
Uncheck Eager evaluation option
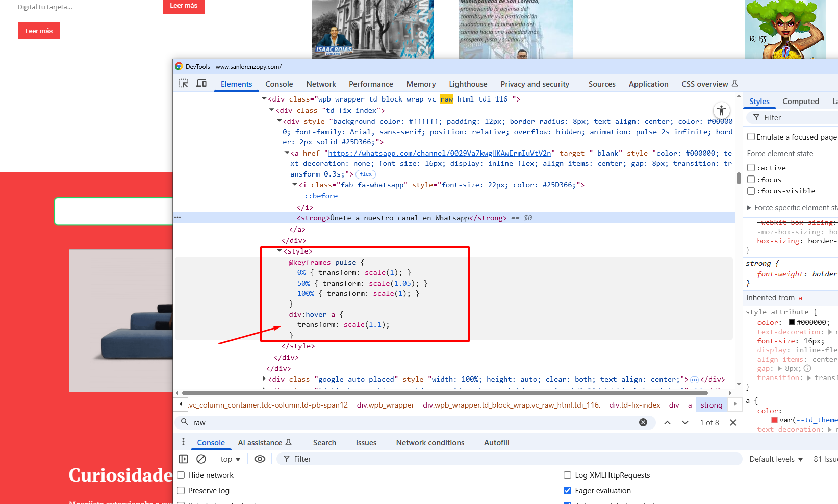point(567,490)
